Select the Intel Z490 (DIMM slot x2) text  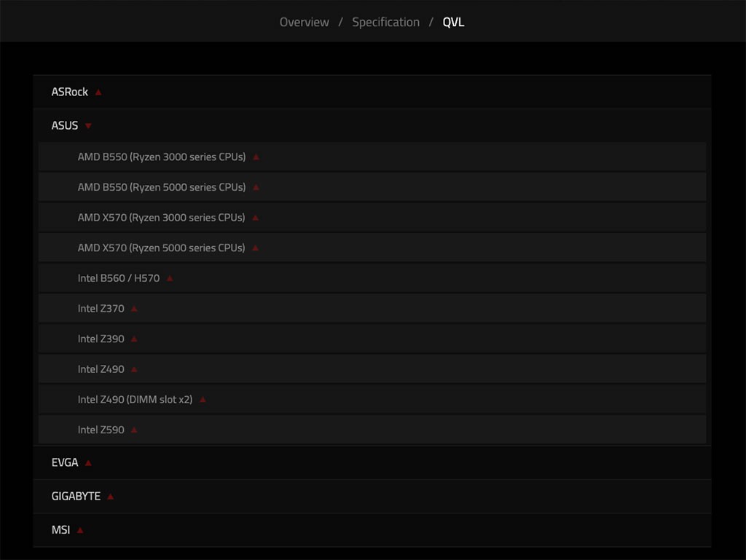pos(135,399)
